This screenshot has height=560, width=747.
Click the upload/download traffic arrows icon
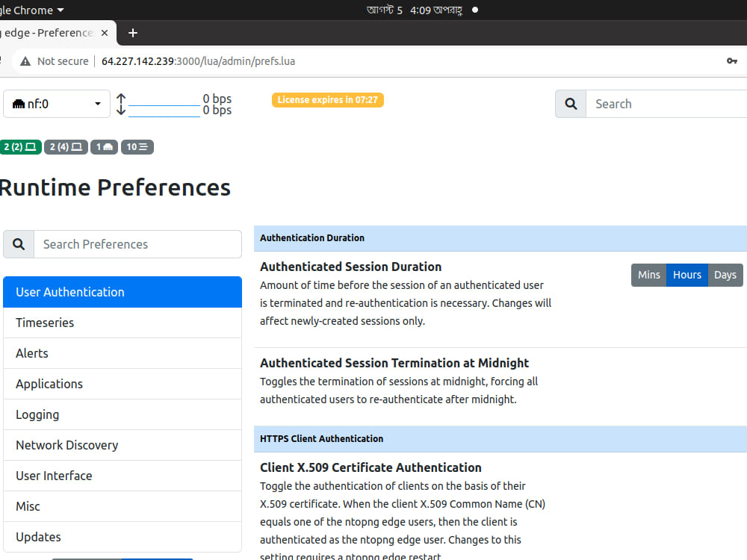coord(121,105)
